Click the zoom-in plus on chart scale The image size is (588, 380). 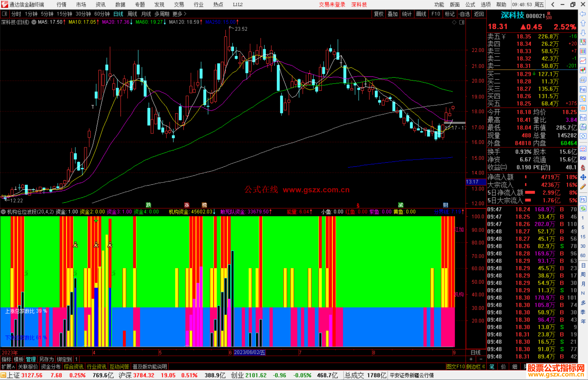point(471,359)
